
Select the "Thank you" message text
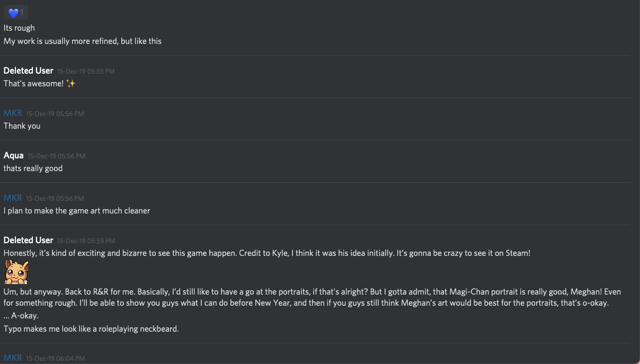click(22, 126)
